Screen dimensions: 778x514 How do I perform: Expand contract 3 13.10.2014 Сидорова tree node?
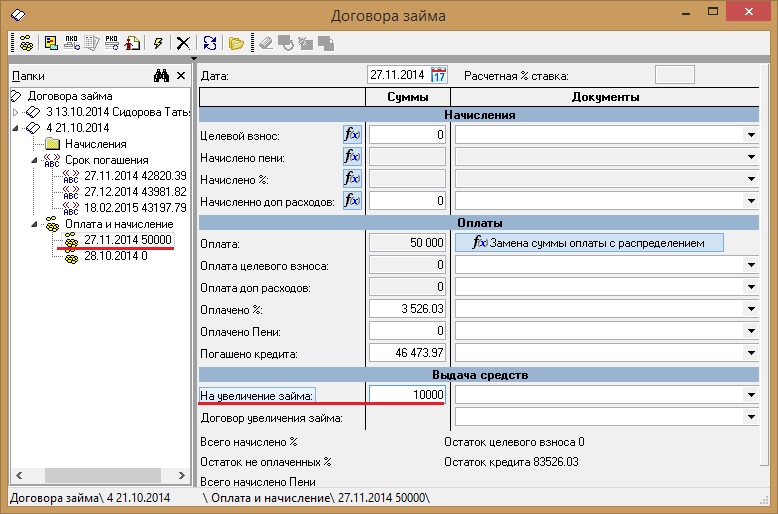[16, 112]
